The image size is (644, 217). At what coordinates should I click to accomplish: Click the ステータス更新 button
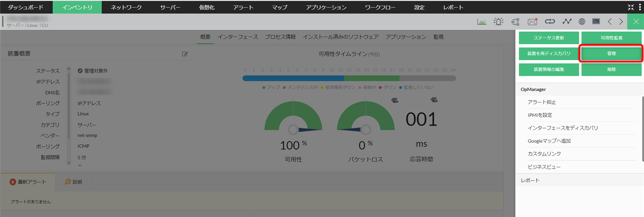tap(549, 38)
